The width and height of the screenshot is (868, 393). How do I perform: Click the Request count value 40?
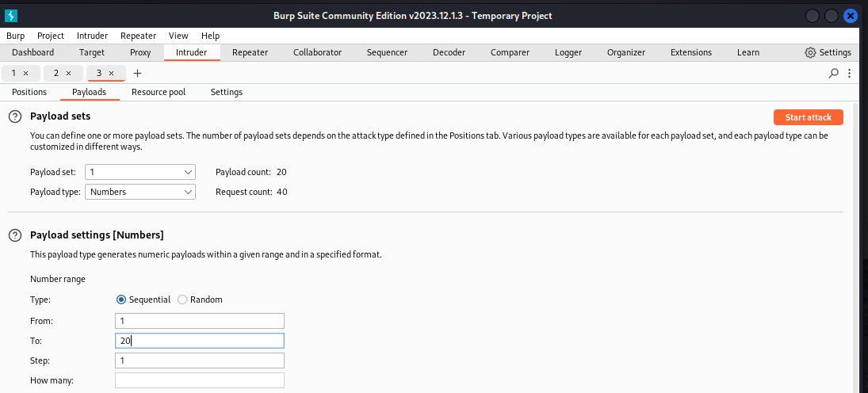[x=281, y=192]
